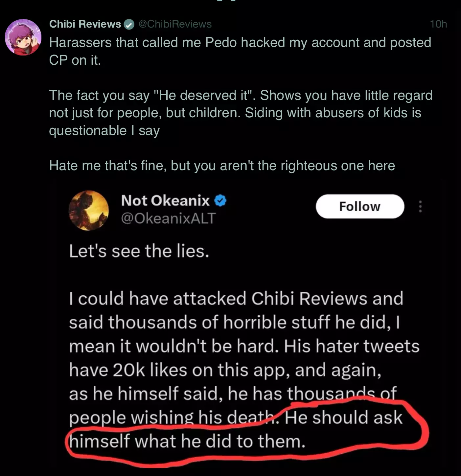Click the gray verified badge beside Chibi Reviews
The image size is (461, 476).
pos(129,24)
